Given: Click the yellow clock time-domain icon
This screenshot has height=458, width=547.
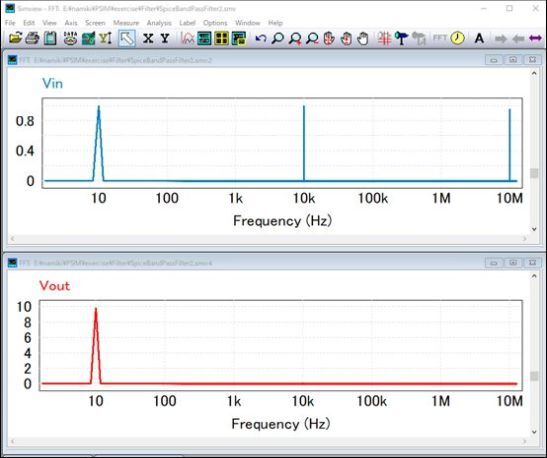Looking at the screenshot, I should point(457,38).
